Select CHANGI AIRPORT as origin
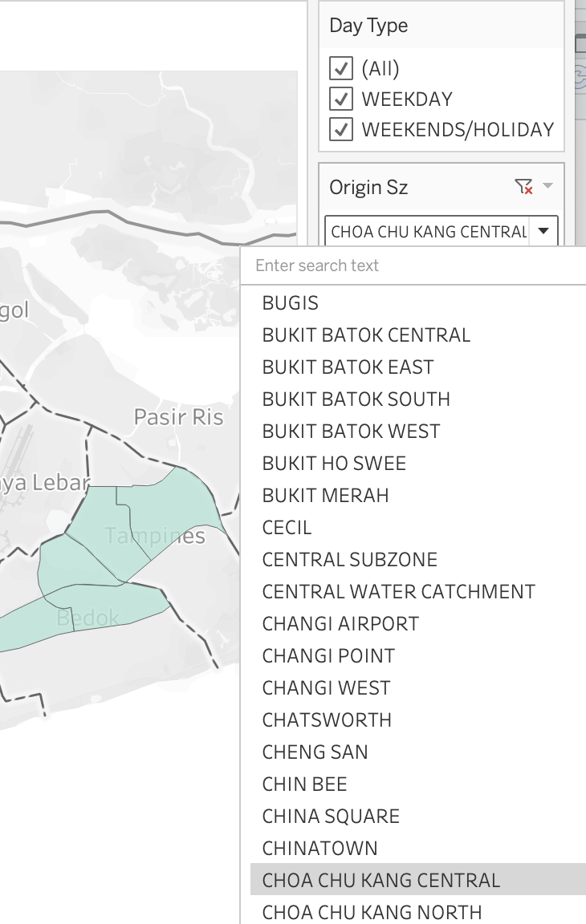Image resolution: width=586 pixels, height=924 pixels. (340, 624)
